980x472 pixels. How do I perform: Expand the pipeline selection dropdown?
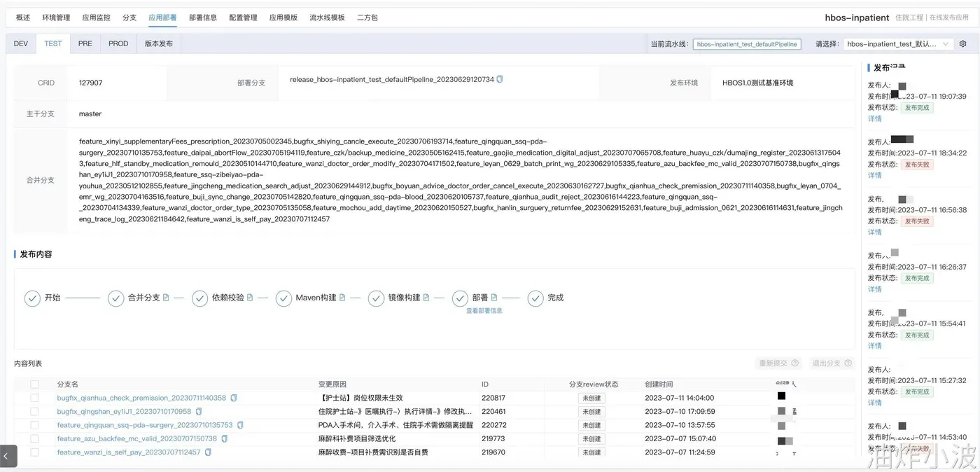point(899,43)
